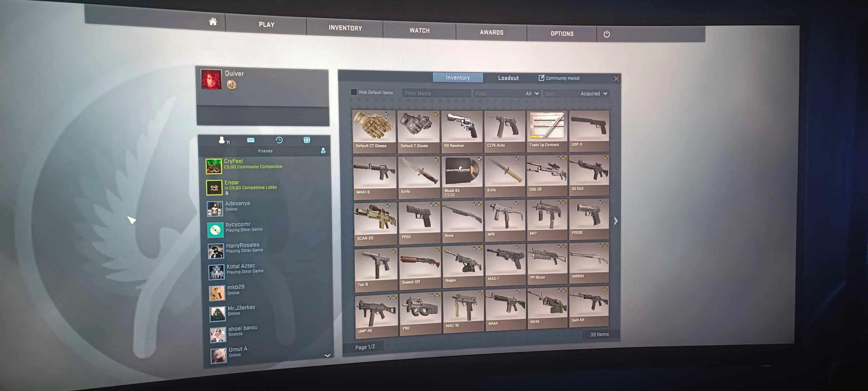Open the INVENTORY menu
The height and width of the screenshot is (391, 868).
coord(345,28)
